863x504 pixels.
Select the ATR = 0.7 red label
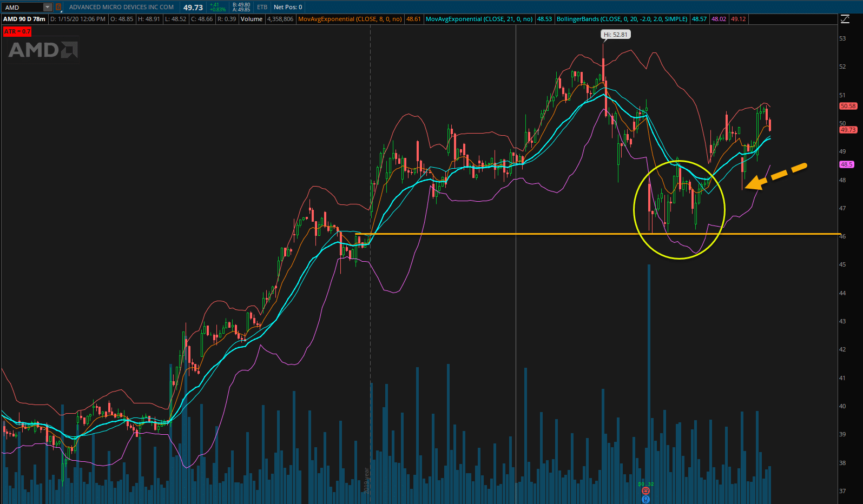tap(17, 31)
